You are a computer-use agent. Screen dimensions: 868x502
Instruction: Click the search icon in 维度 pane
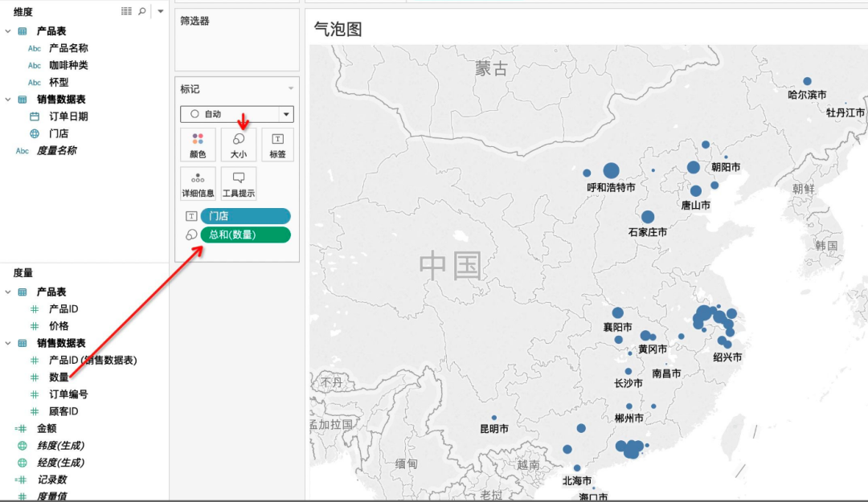[142, 11]
